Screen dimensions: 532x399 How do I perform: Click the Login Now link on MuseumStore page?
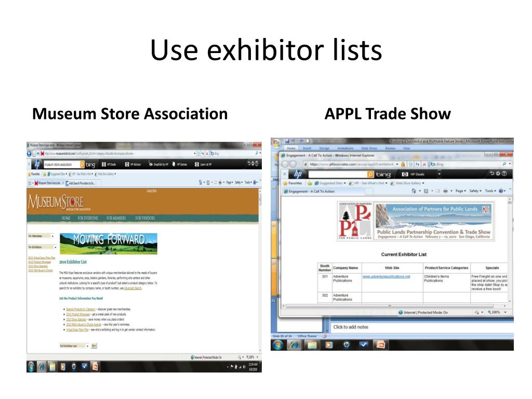152,191
